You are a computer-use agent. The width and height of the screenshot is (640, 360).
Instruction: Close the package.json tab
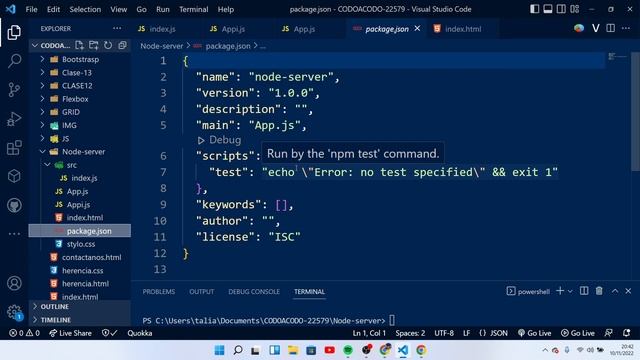click(x=417, y=29)
